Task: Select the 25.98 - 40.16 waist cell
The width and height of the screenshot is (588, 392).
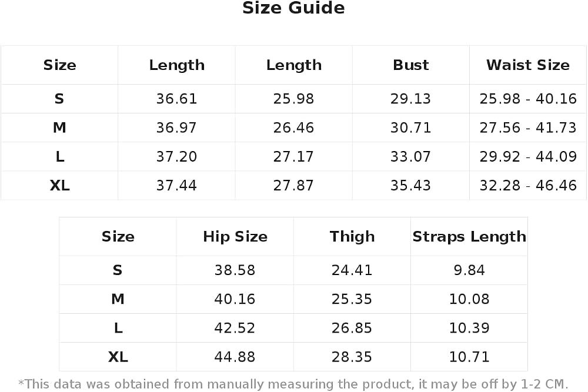Action: coord(527,99)
